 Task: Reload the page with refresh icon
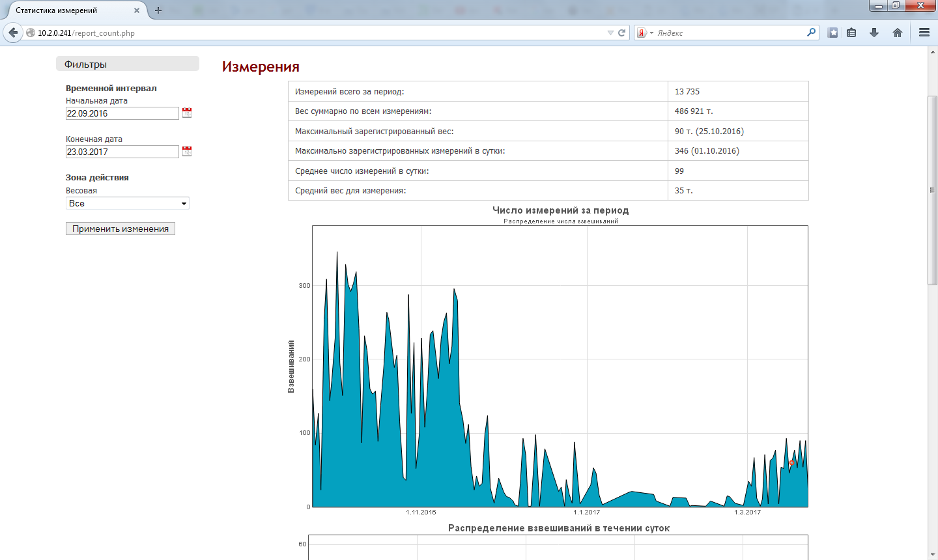tap(622, 33)
